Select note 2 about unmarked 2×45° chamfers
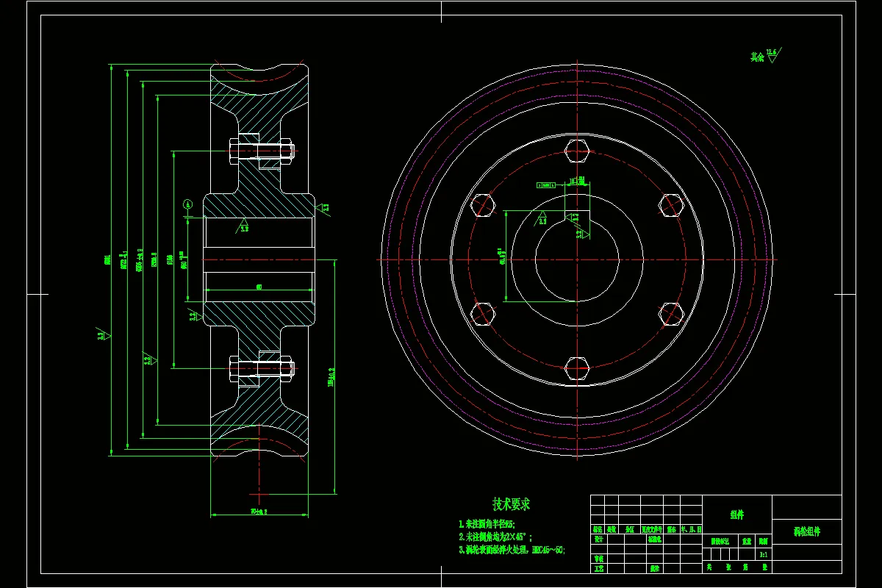The image size is (882, 588). (x=495, y=537)
